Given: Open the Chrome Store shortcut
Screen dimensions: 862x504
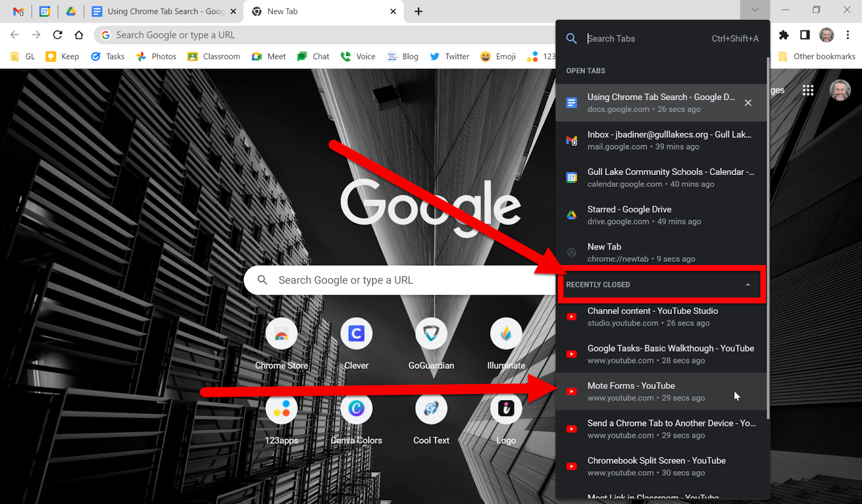Looking at the screenshot, I should [281, 344].
